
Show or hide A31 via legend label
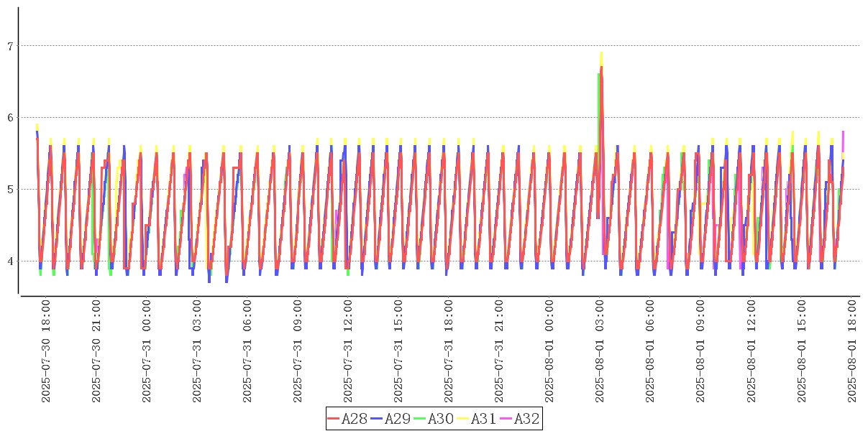click(483, 419)
